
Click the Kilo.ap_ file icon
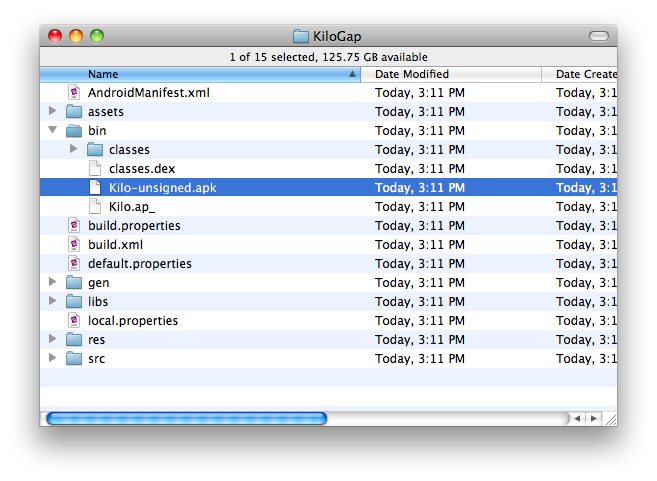(x=94, y=206)
